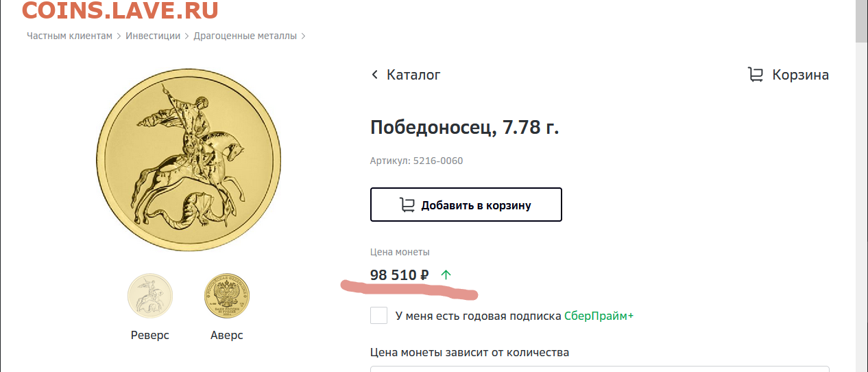Click the 98 510 ₽ price text
The width and height of the screenshot is (868, 372).
pyautogui.click(x=400, y=275)
